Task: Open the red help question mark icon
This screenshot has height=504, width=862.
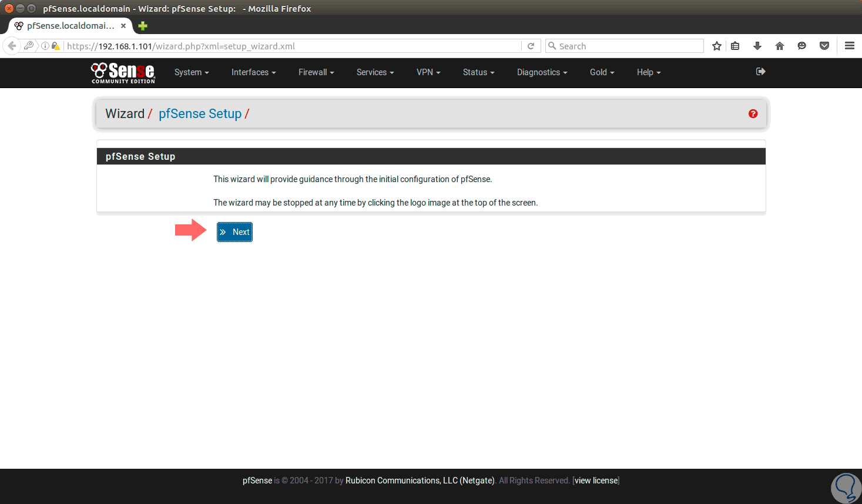Action: point(753,114)
